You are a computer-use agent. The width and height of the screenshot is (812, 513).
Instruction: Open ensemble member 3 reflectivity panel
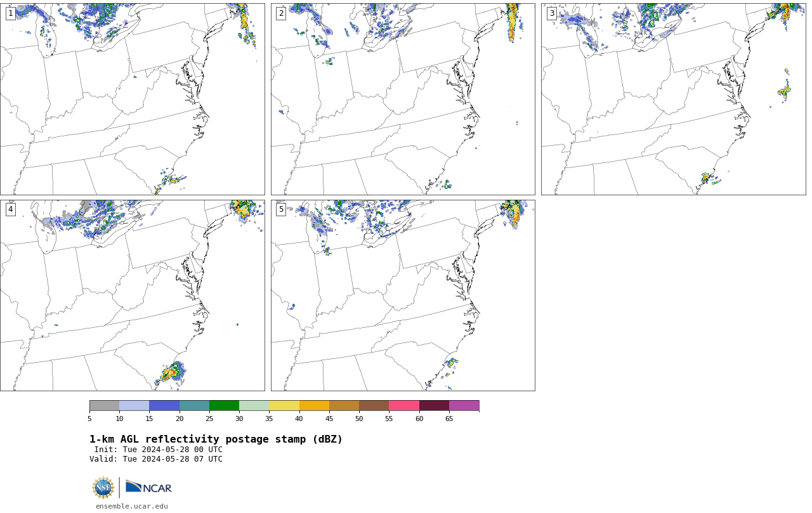pyautogui.click(x=673, y=99)
